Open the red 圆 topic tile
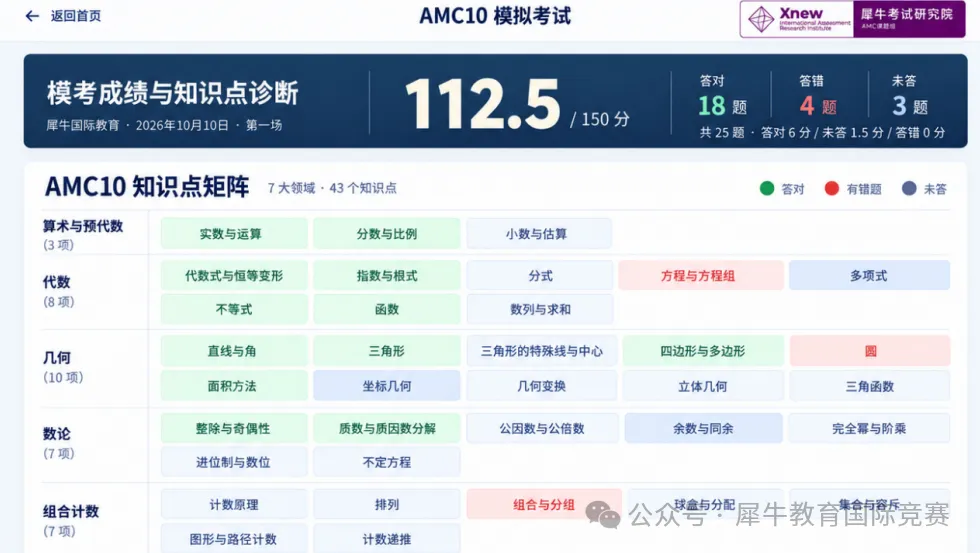This screenshot has height=553, width=980. coord(870,351)
